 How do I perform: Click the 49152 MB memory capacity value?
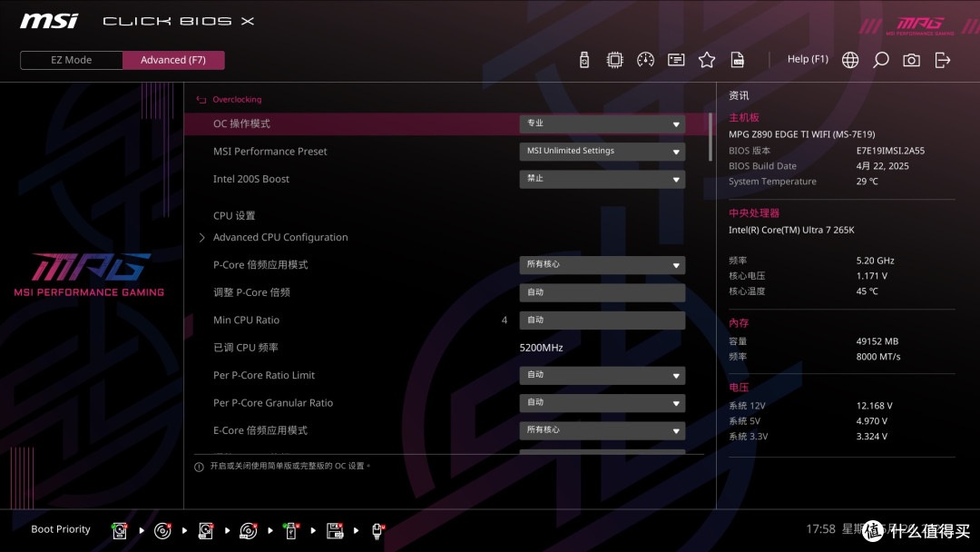pos(877,341)
